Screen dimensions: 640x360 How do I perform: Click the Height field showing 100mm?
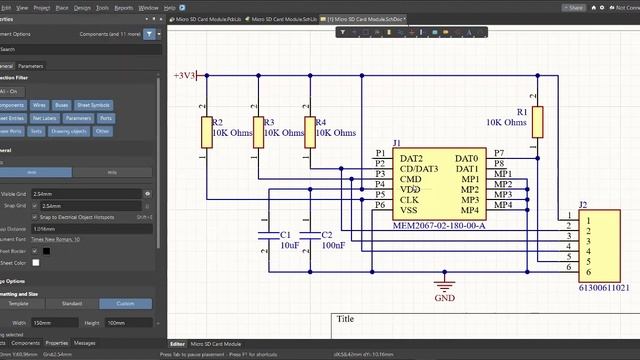[x=129, y=323]
